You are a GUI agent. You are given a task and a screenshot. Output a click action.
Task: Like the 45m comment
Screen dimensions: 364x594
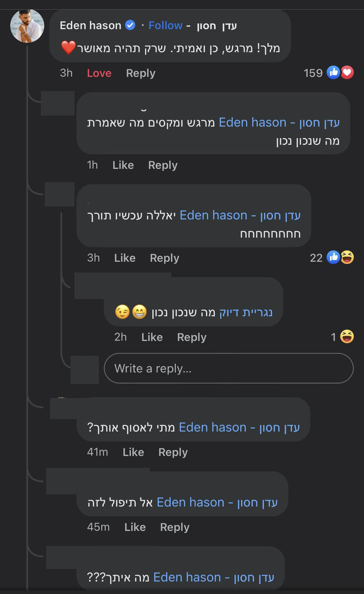click(x=135, y=527)
